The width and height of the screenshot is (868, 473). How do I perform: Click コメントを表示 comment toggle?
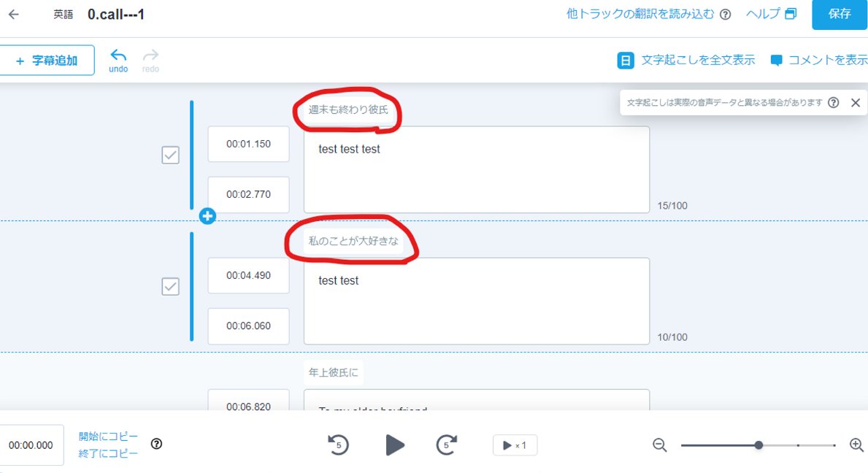[x=828, y=60]
